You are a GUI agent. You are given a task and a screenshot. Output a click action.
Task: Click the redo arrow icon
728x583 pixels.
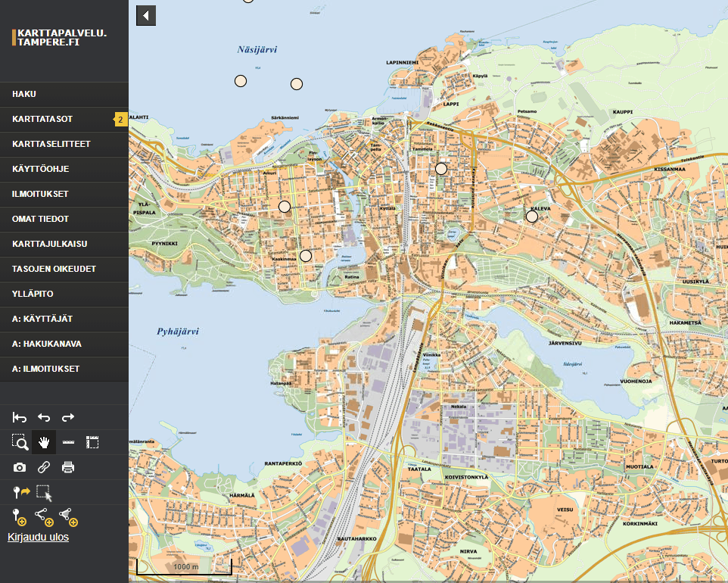tap(68, 417)
